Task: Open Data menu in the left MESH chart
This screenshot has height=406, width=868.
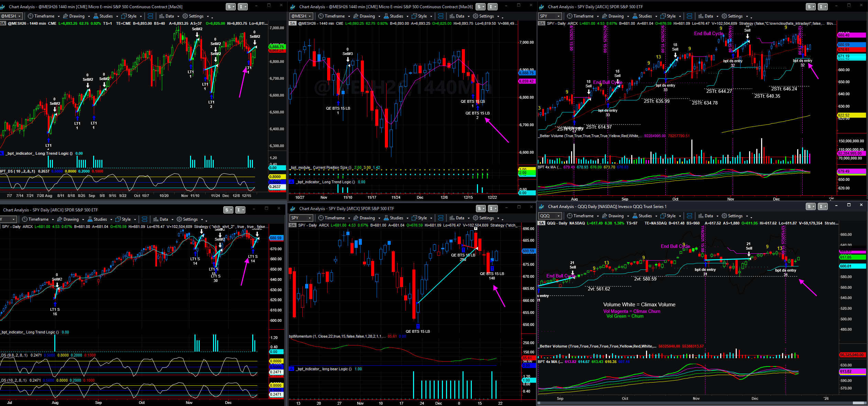Action: pyautogui.click(x=167, y=16)
